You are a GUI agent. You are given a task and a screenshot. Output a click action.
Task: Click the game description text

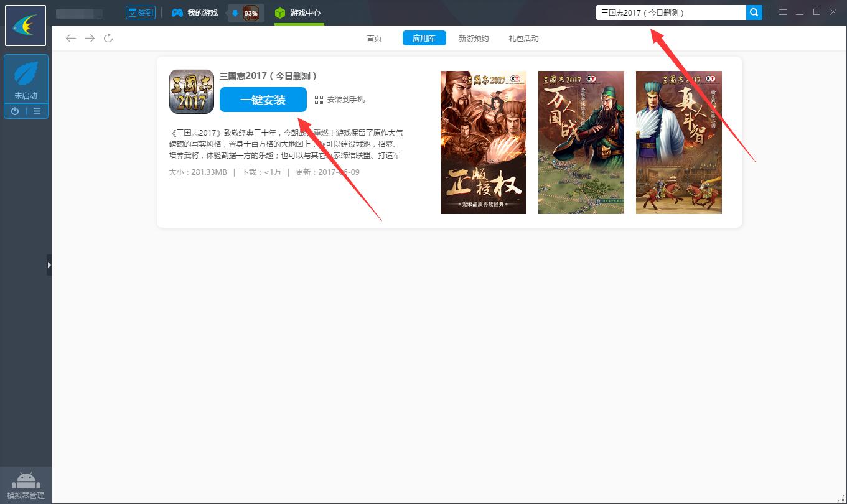click(x=286, y=144)
